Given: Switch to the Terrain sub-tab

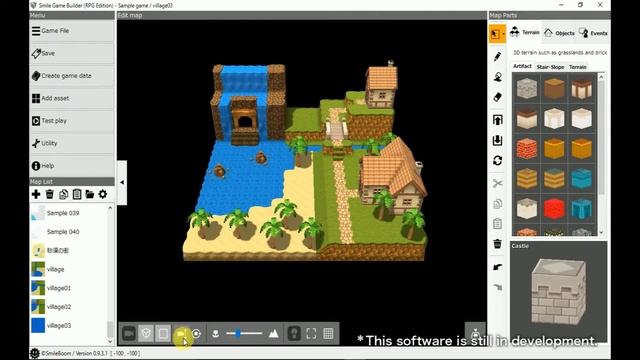Looking at the screenshot, I should coord(578,67).
